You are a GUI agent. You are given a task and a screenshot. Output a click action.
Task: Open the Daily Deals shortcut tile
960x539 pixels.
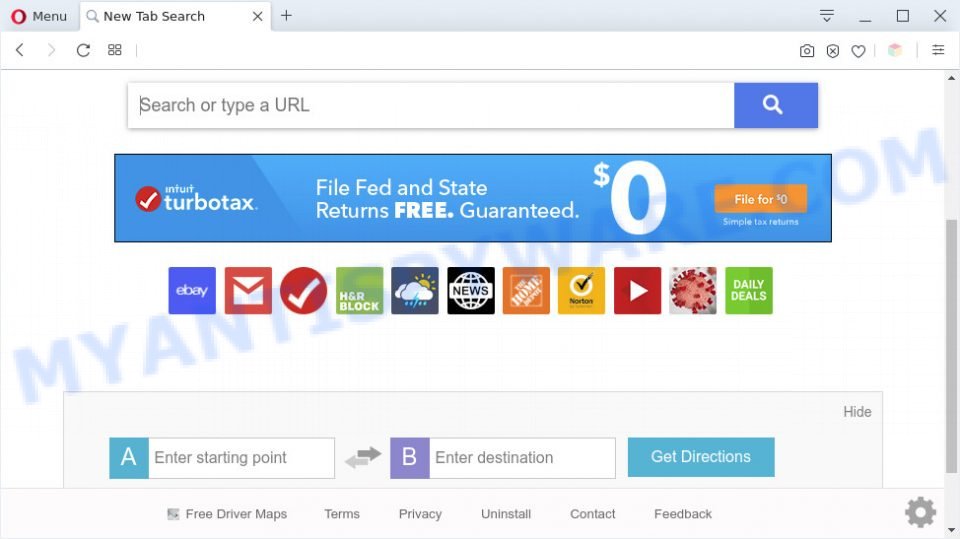pos(749,290)
